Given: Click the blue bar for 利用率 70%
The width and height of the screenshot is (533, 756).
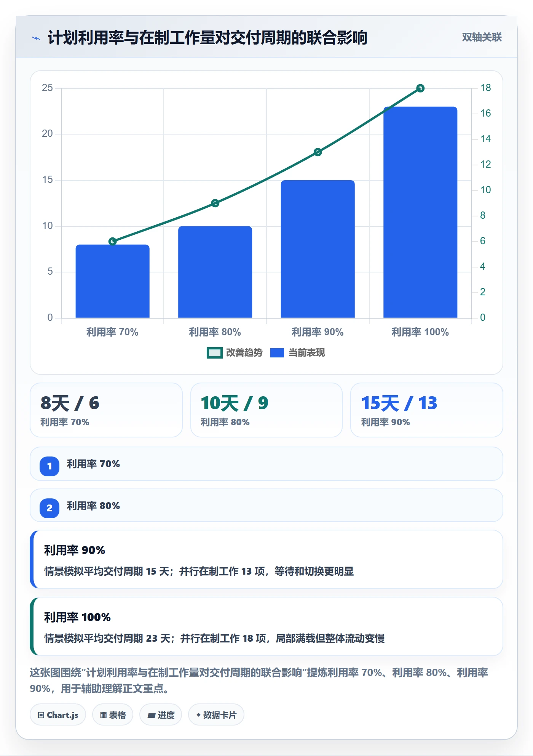Looking at the screenshot, I should coord(113,281).
